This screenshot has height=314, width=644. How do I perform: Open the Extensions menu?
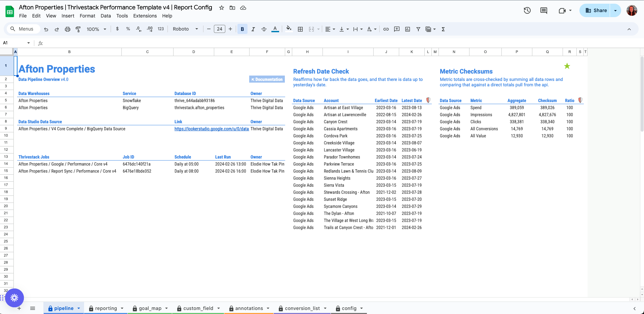[145, 16]
